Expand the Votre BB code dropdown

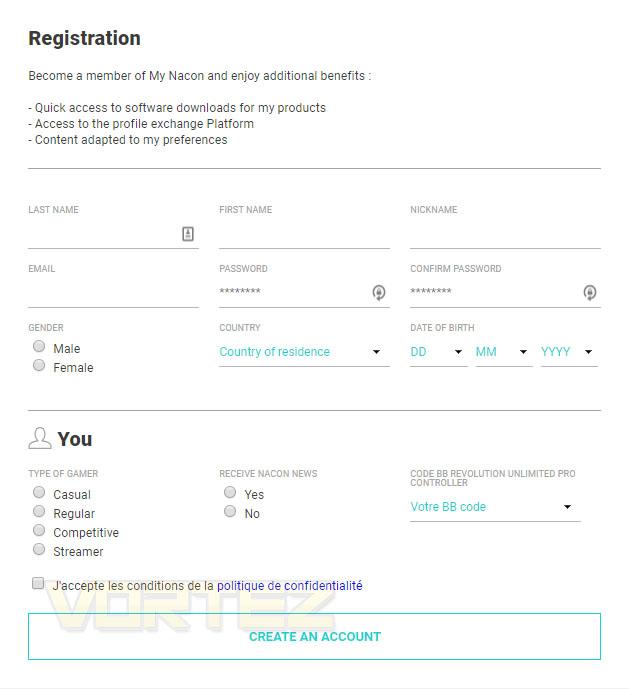coord(495,507)
